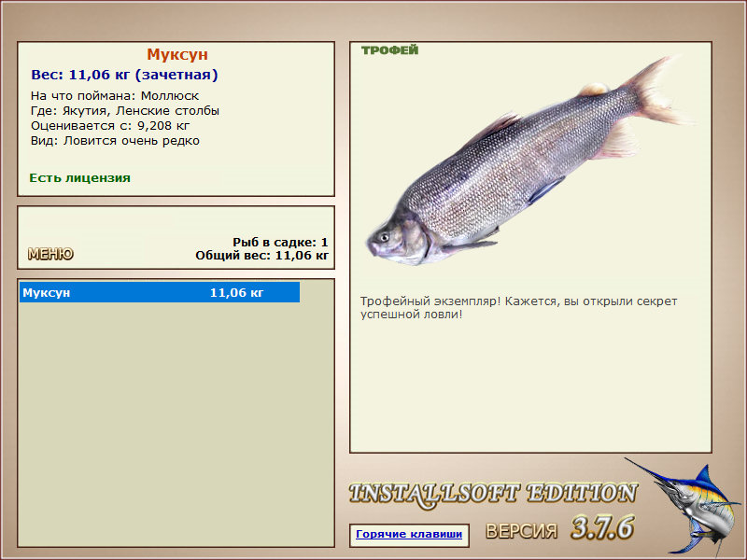Screen dimensions: 747x560
Task: Click the На что поймана: Моллюск line
Action: pyautogui.click(x=115, y=96)
